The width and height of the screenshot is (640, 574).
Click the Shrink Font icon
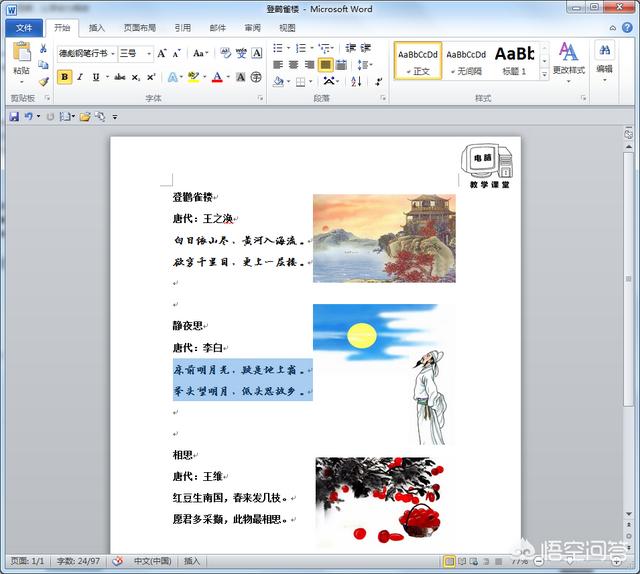(176, 53)
